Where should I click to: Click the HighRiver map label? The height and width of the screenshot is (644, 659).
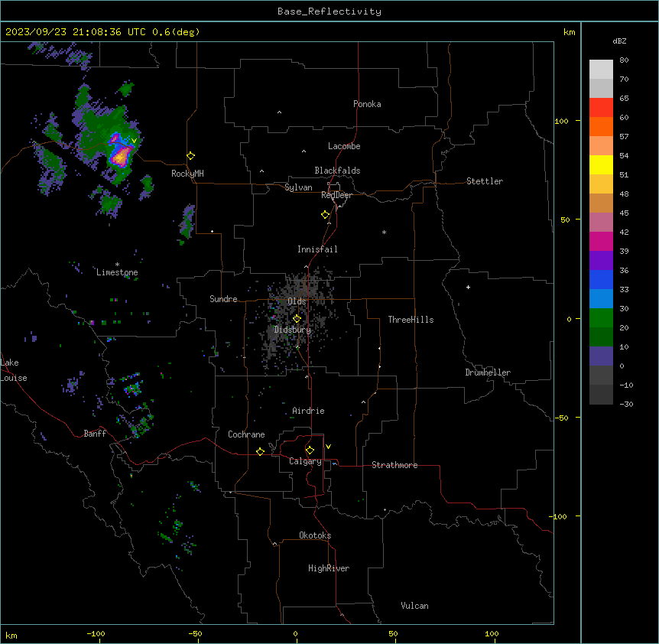point(329,568)
